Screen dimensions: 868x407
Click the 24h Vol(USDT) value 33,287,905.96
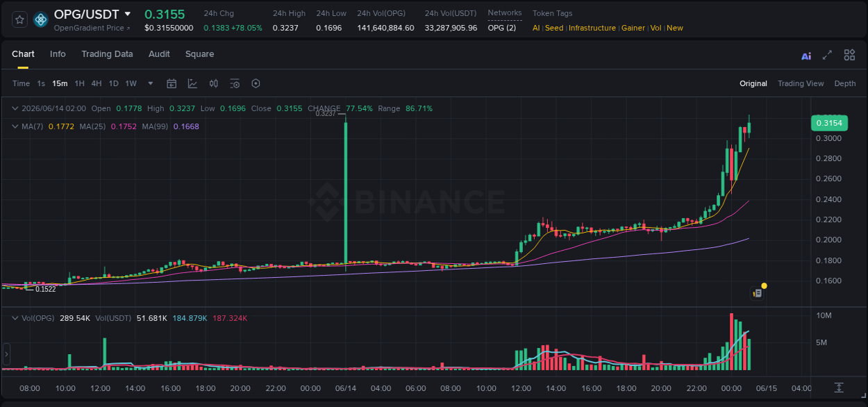451,28
